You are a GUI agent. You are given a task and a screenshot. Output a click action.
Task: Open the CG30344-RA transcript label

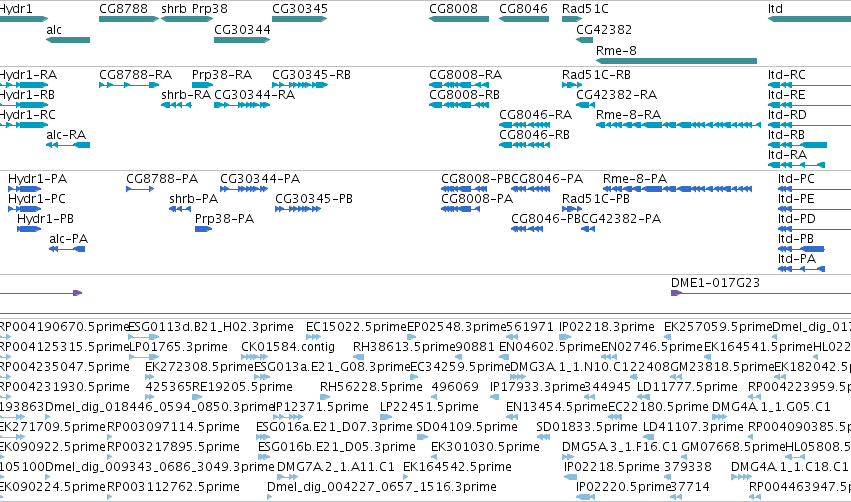(255, 95)
